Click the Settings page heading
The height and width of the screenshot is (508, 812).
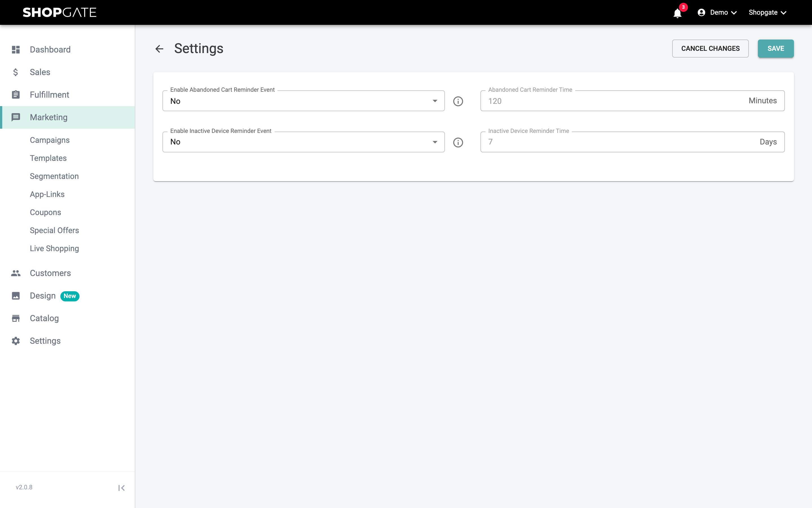(199, 49)
